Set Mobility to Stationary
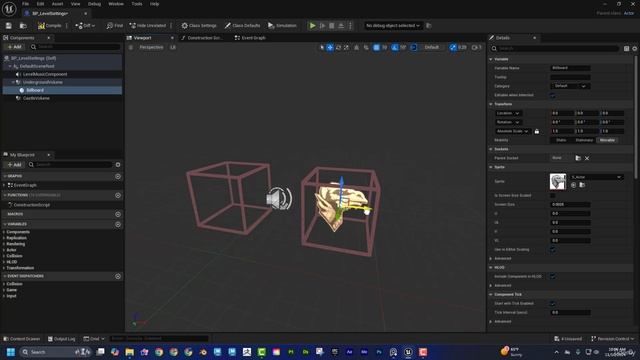Image resolution: width=640 pixels, height=360 pixels. pos(584,140)
